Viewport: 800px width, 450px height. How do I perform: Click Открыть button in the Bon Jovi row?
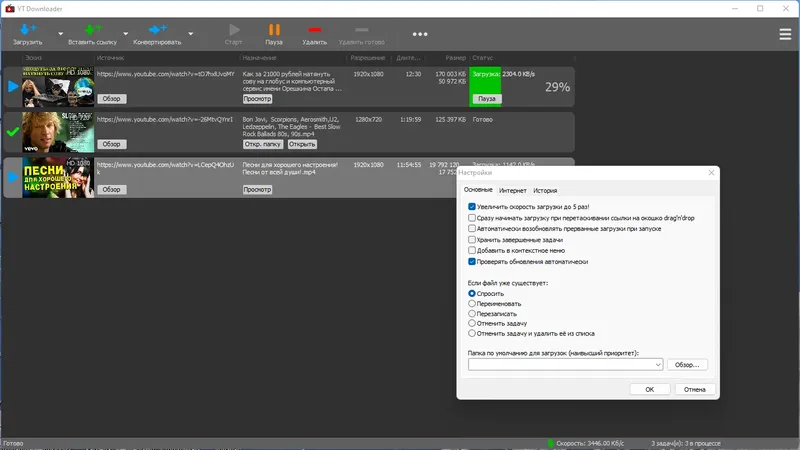coord(302,144)
